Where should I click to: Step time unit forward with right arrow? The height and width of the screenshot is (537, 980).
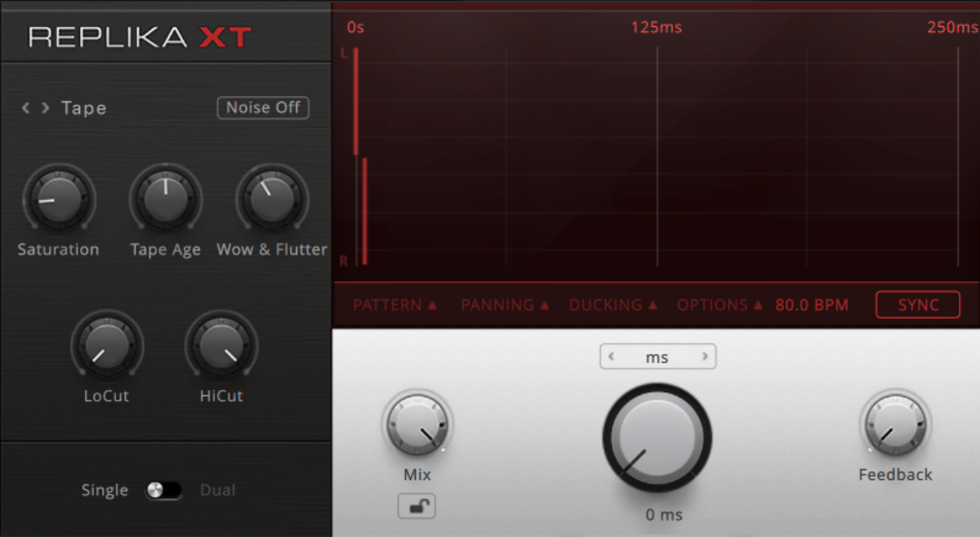tap(705, 357)
